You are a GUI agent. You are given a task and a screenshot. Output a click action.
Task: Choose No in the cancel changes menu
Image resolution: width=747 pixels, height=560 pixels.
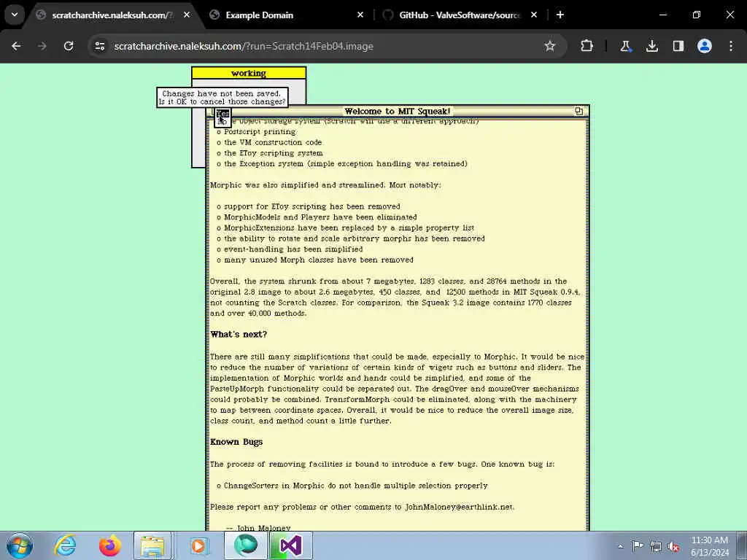tap(222, 122)
